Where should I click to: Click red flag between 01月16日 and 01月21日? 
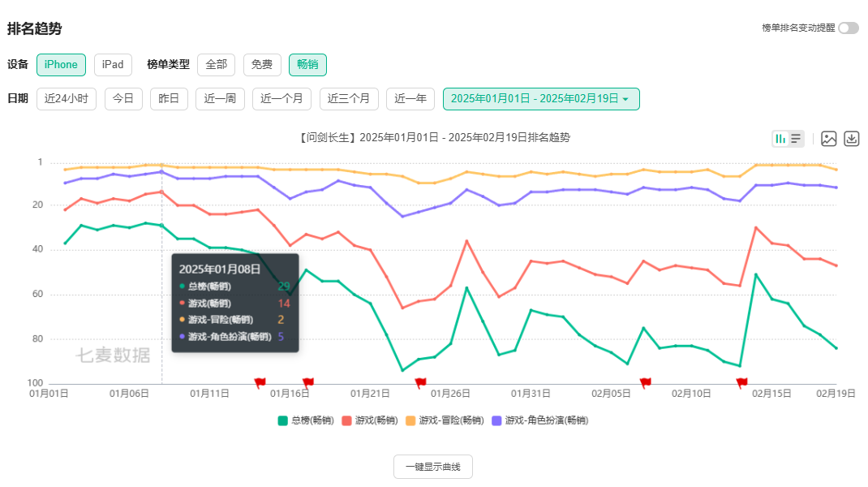[308, 382]
